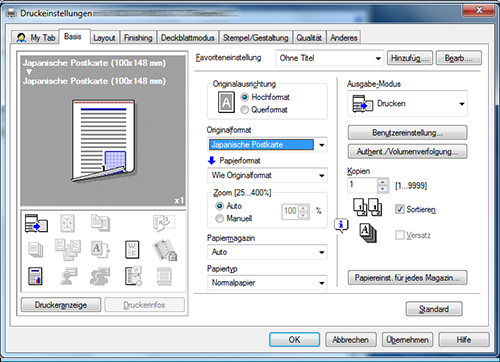Screen dimensions: 500x362
Task: Switch to the Anderes tab
Action: (x=344, y=38)
